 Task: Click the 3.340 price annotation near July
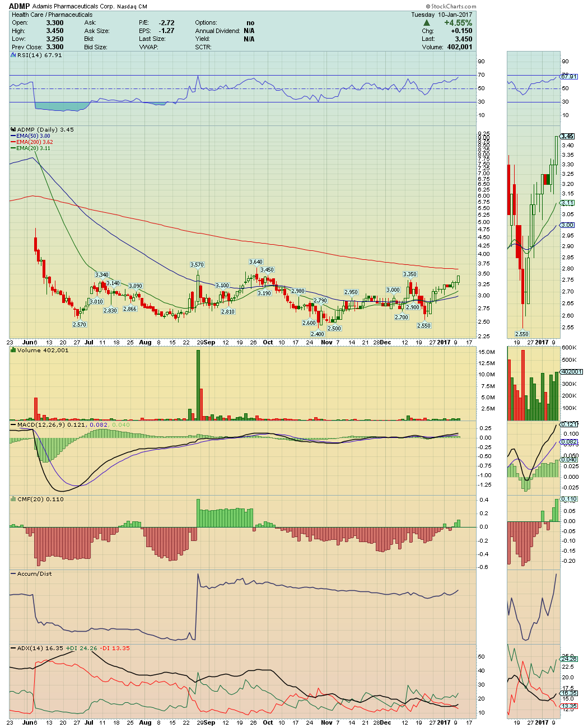tap(102, 274)
